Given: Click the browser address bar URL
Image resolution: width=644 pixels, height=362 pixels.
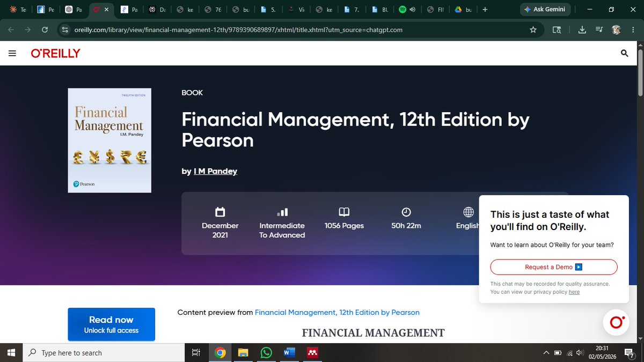Looking at the screenshot, I should 238,30.
